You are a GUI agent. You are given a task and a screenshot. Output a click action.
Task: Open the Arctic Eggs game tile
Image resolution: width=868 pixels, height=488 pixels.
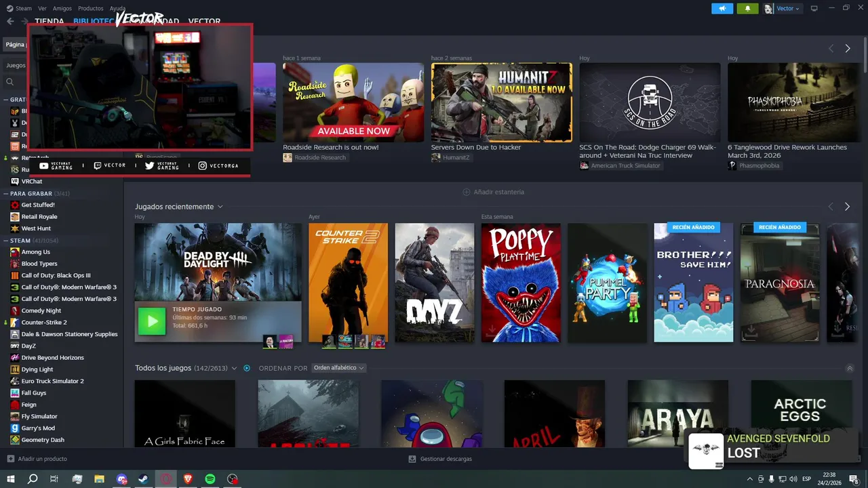[802, 413]
